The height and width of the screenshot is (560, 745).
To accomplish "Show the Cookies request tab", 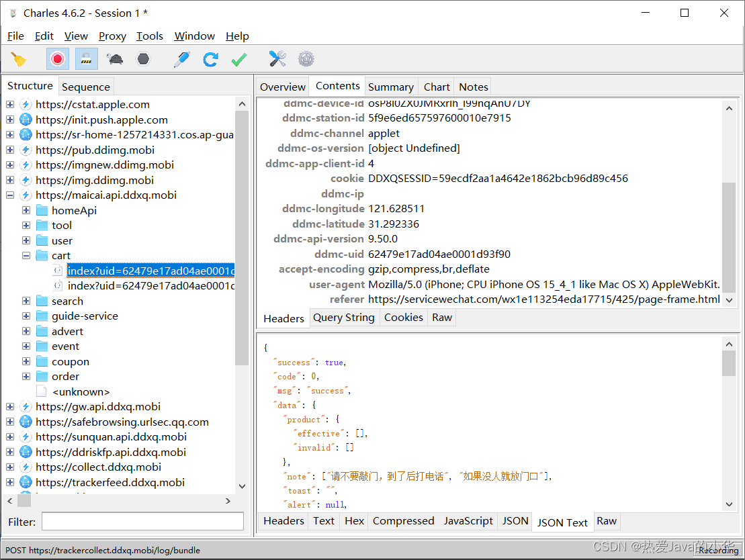I will pyautogui.click(x=403, y=318).
